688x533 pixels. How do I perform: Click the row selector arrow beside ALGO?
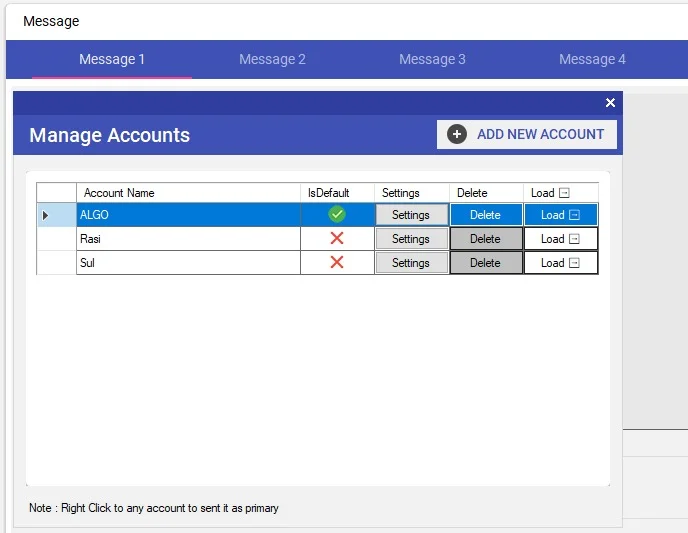pos(45,215)
